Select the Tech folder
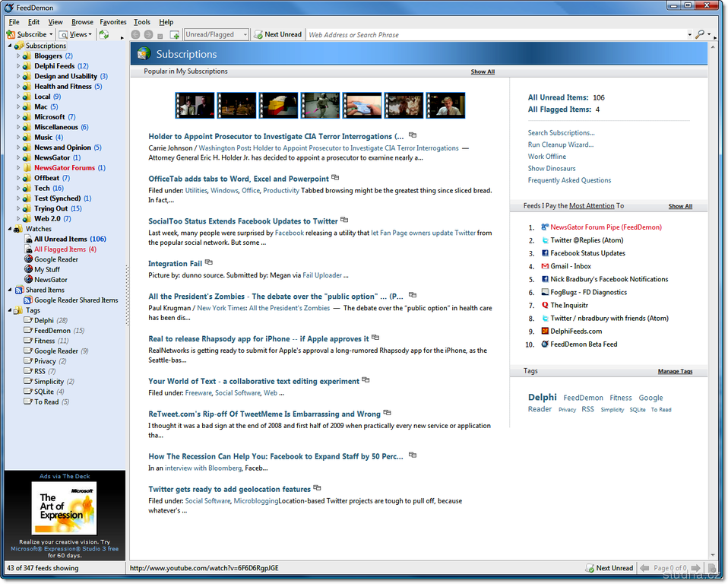 click(x=43, y=188)
